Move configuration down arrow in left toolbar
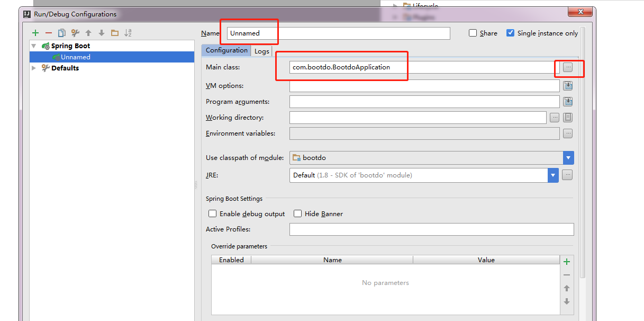The width and height of the screenshot is (644, 321). (x=102, y=33)
